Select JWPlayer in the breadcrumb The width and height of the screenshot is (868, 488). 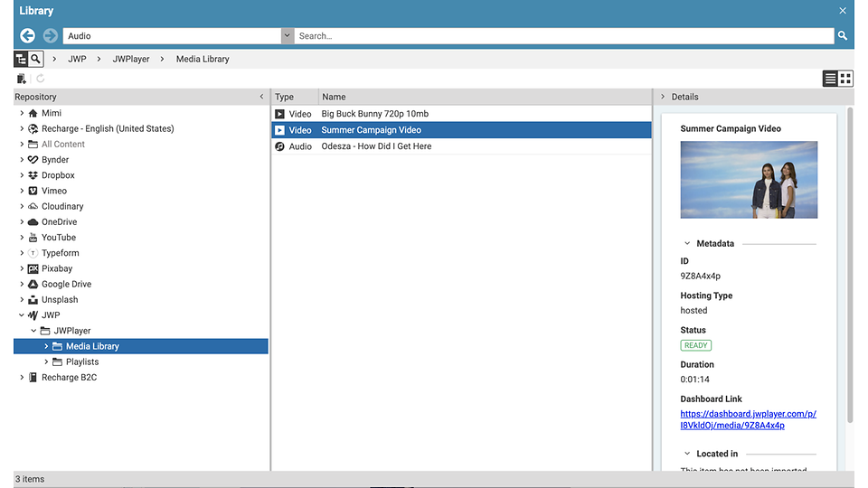(131, 59)
